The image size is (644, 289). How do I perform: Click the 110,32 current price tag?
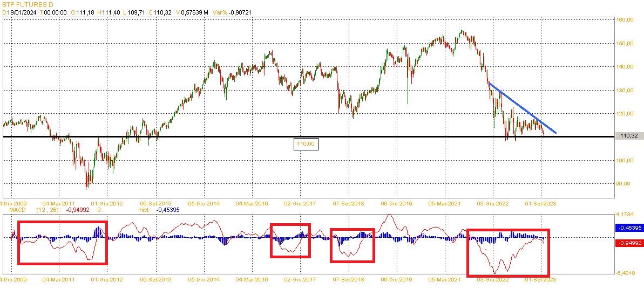click(x=628, y=136)
